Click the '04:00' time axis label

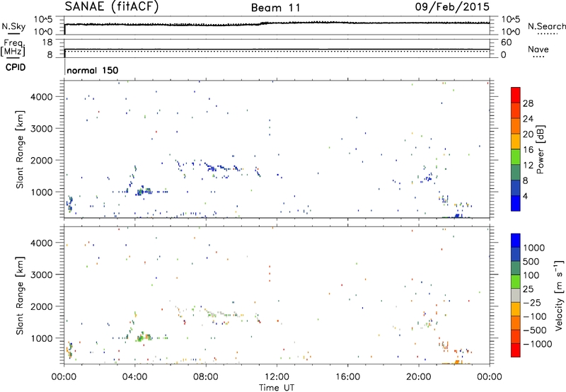tap(135, 377)
